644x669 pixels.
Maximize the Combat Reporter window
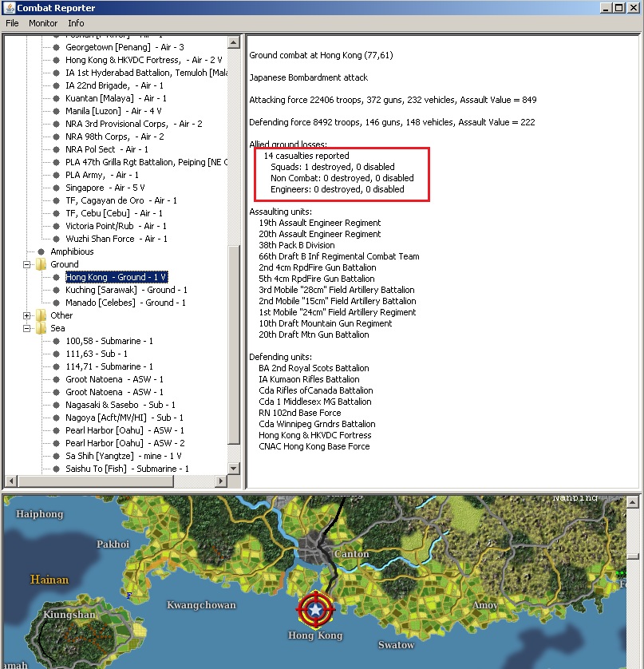[619, 8]
